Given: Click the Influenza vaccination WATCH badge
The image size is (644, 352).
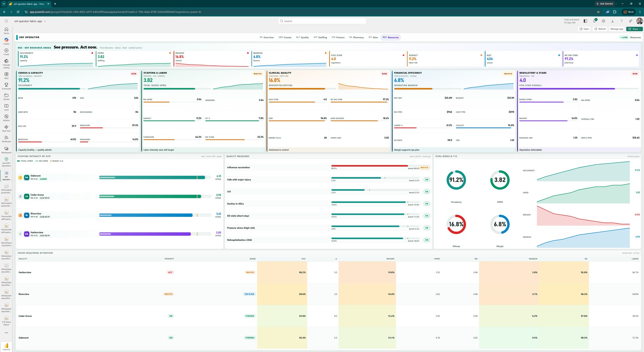Looking at the screenshot, I should (425, 168).
